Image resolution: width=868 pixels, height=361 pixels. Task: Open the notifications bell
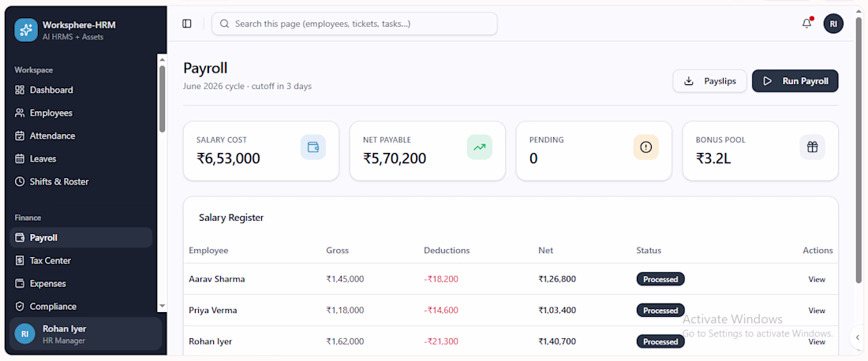click(x=806, y=24)
